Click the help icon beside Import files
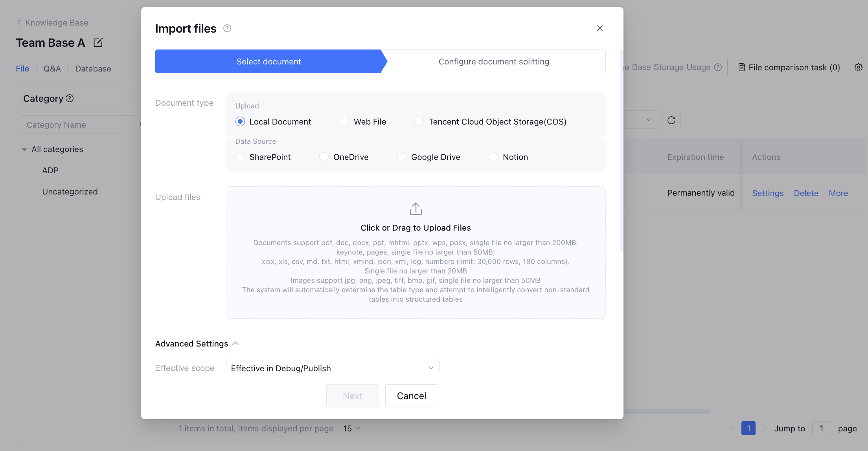 (227, 28)
